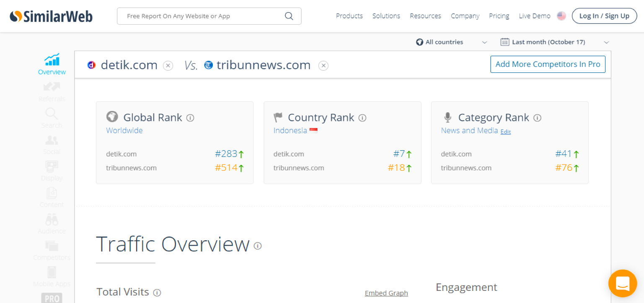Click Global Rank info icon
Viewport: 644px width, 303px height.
tap(190, 118)
